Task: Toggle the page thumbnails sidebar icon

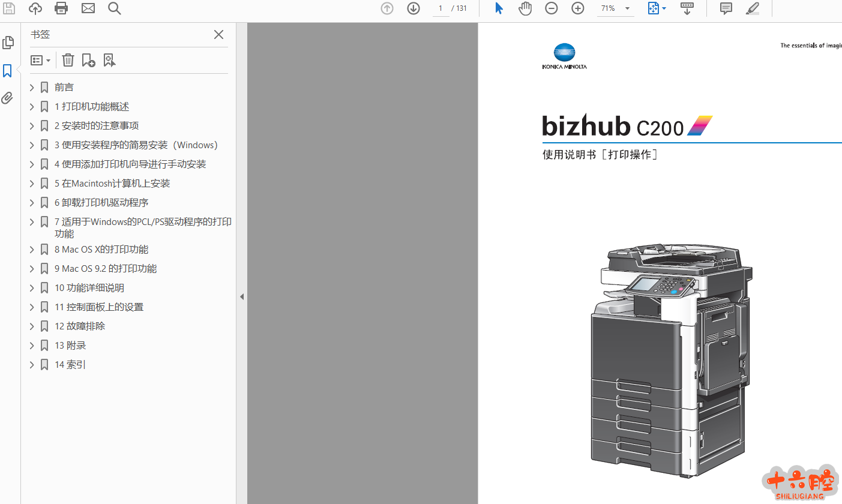Action: (8, 43)
